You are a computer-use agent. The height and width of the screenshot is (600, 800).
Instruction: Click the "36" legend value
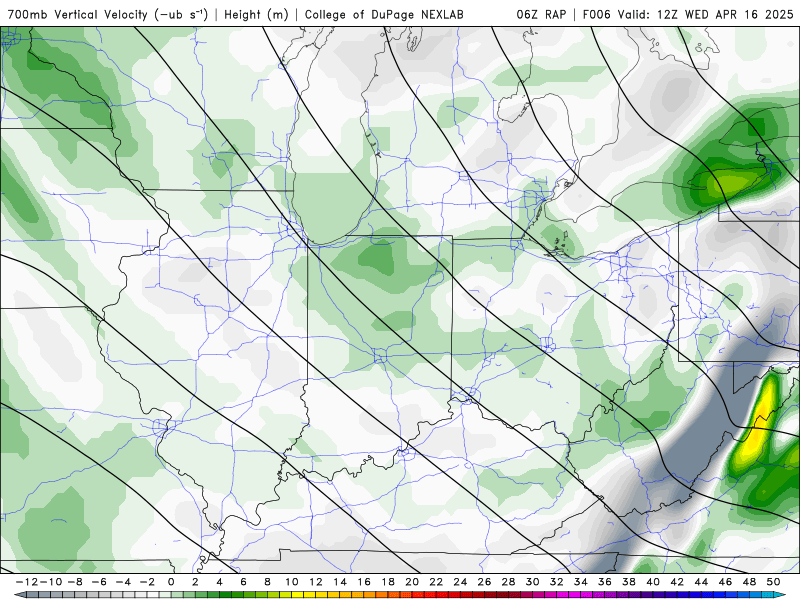click(x=605, y=582)
